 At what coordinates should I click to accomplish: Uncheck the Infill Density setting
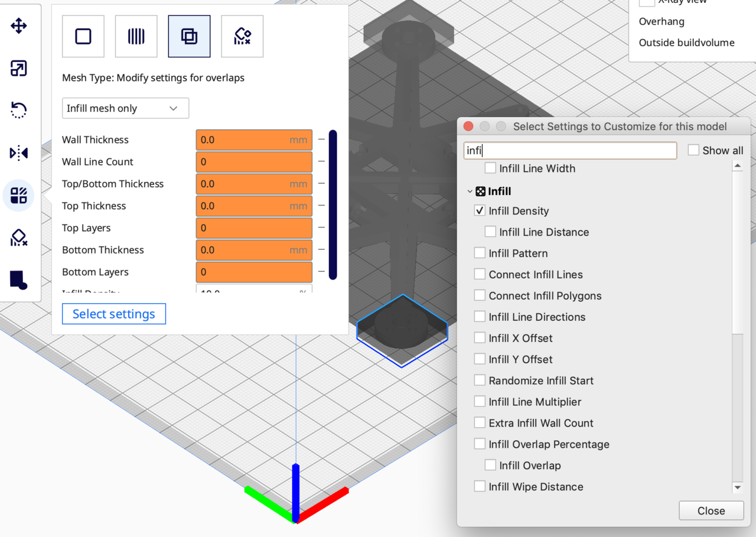point(480,211)
